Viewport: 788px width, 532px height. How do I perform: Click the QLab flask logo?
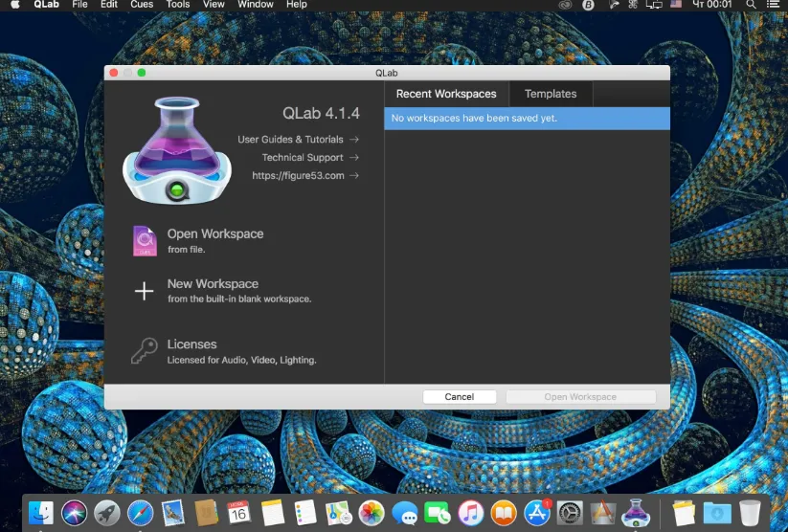point(177,149)
